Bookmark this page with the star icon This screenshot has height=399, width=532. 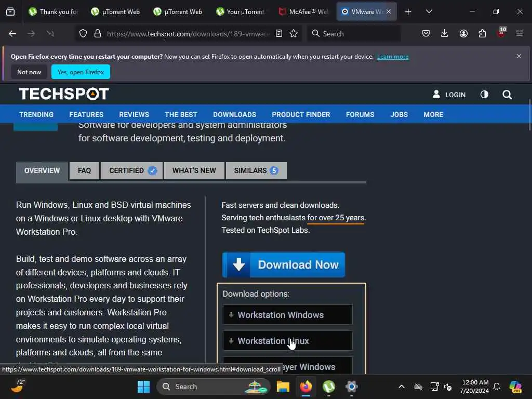pyautogui.click(x=294, y=34)
